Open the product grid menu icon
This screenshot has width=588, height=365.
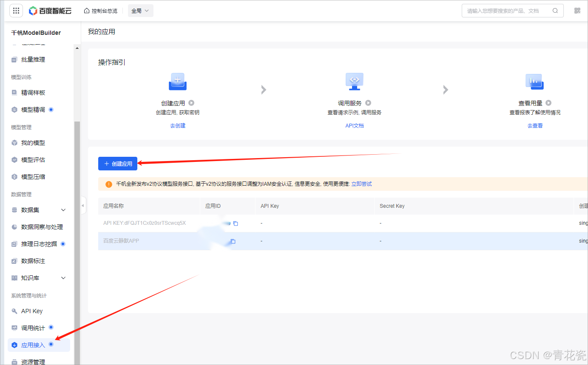tap(16, 11)
